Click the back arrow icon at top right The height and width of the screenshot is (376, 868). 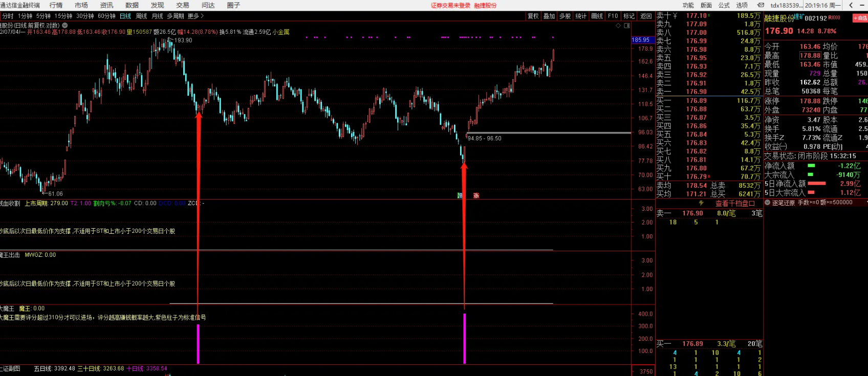point(851,5)
